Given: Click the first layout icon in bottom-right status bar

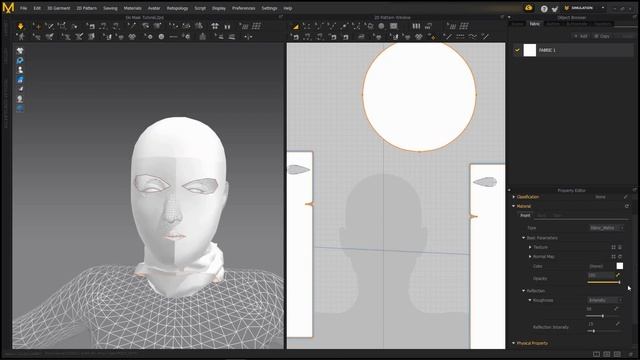Looking at the screenshot, I should pyautogui.click(x=596, y=354).
